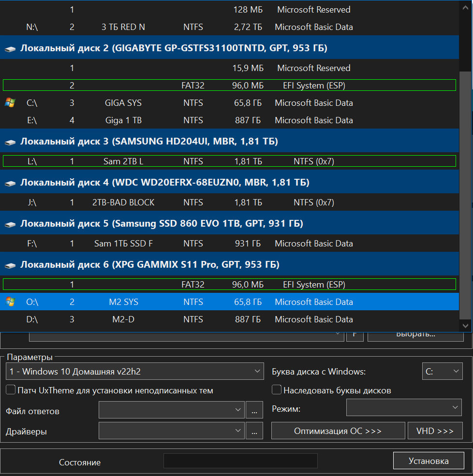The height and width of the screenshot is (476, 473).
Task: Open the Файл ответов dropdown
Action: 171,410
